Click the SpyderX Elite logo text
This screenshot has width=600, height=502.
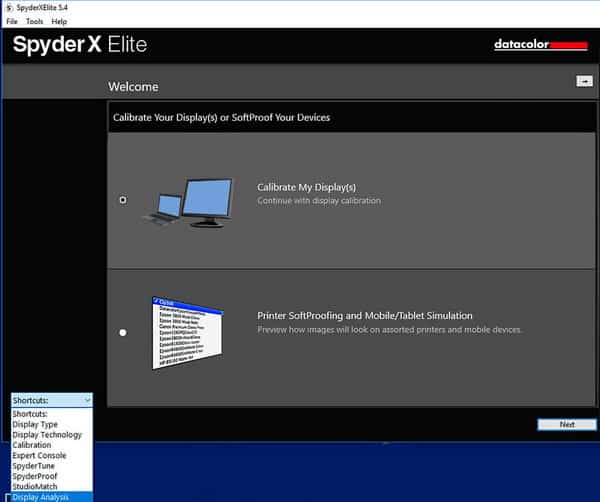[x=80, y=45]
